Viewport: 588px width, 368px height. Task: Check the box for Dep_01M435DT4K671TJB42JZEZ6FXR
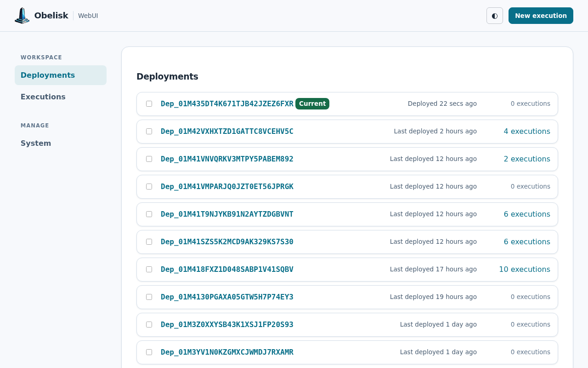click(149, 103)
